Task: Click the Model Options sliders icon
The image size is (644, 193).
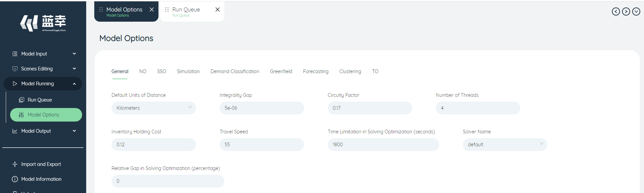Action: tap(21, 115)
